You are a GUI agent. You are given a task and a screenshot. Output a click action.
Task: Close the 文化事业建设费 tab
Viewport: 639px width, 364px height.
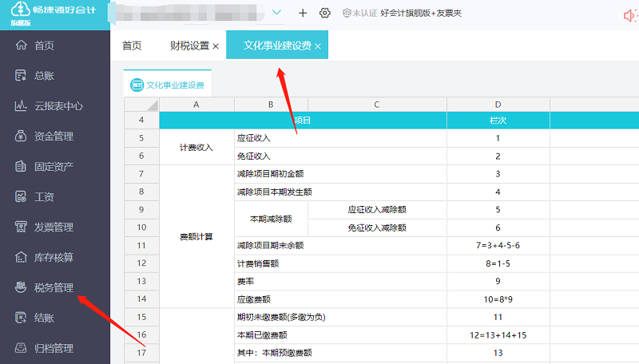click(x=318, y=46)
